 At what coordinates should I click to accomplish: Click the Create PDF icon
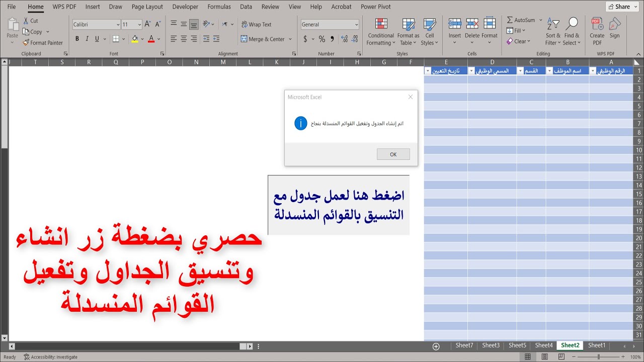[x=597, y=24]
